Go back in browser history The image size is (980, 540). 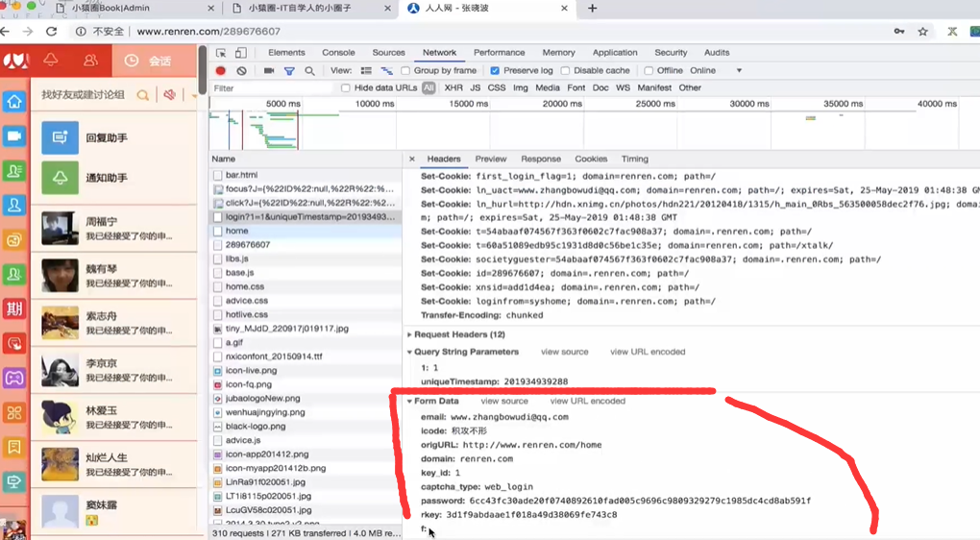click(6, 32)
